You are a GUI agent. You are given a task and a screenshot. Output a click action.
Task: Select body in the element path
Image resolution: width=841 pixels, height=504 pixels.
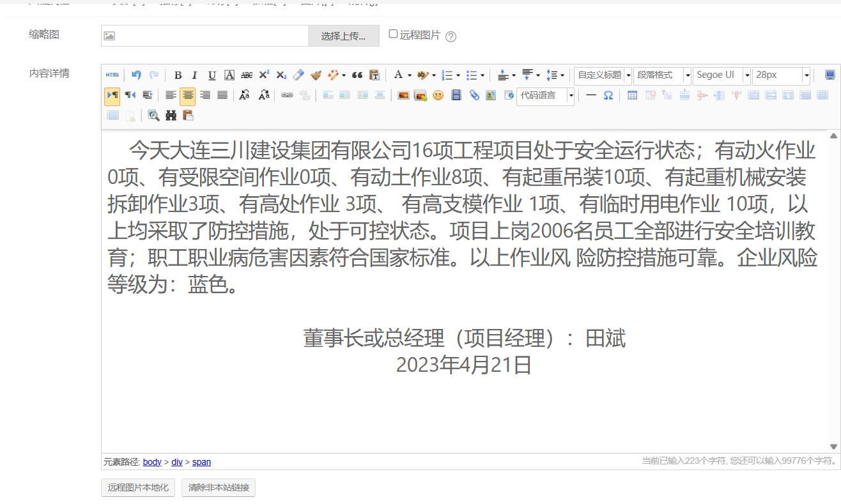point(152,462)
